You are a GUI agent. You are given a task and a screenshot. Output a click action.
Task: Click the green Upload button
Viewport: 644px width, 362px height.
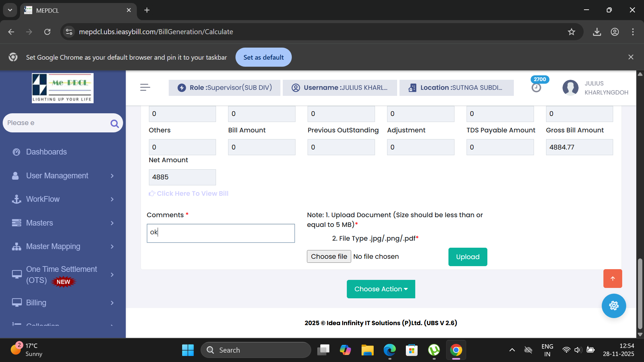[468, 257]
